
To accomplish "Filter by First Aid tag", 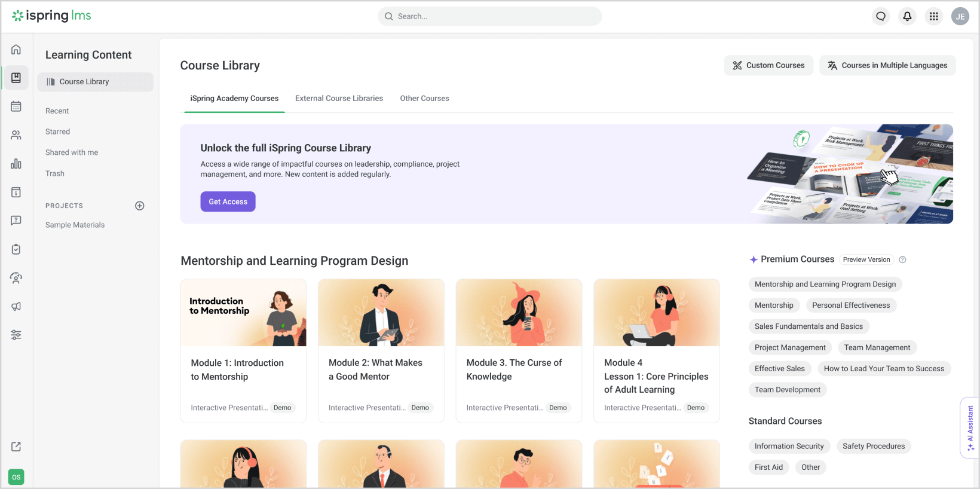I will (x=768, y=467).
